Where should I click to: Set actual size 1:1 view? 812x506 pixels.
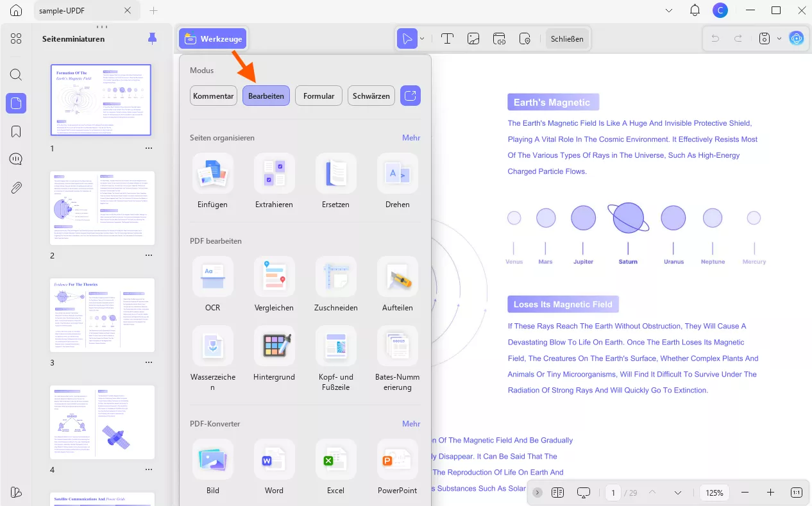(796, 493)
